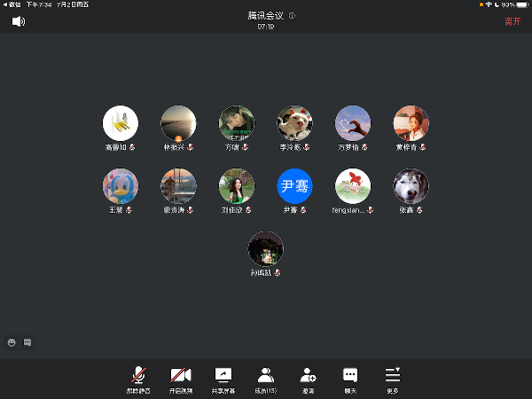Select the 尹骞 blue text avatar
The height and width of the screenshot is (399, 532).
(x=294, y=186)
